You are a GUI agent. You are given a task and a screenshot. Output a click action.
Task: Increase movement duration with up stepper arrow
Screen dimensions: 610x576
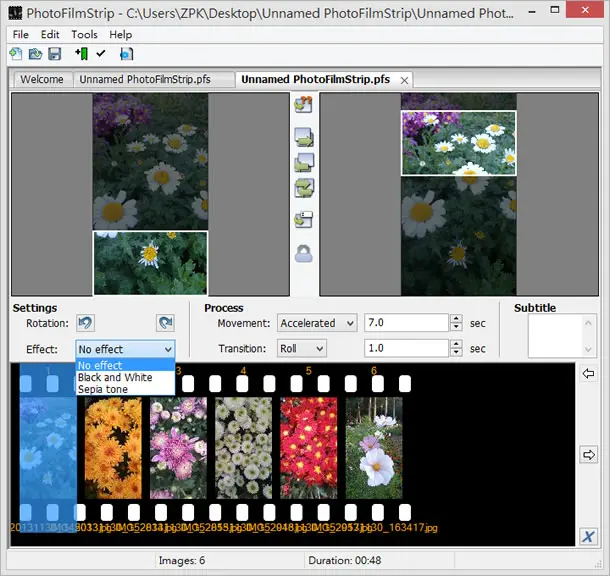456,319
